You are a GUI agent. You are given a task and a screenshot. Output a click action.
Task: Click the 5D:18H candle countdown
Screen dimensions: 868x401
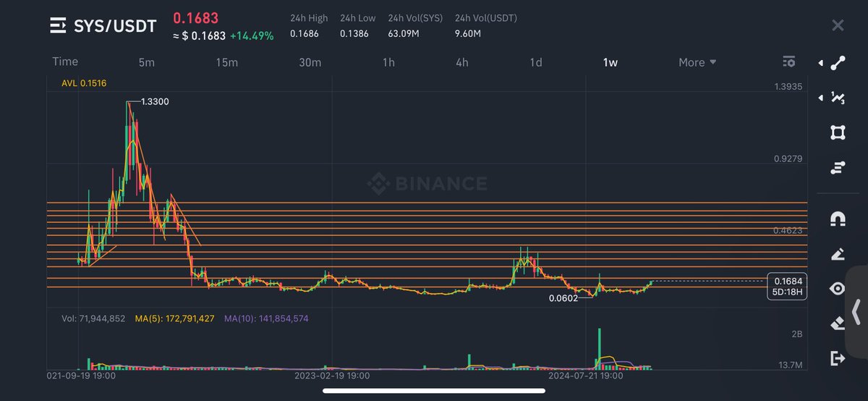(x=788, y=292)
